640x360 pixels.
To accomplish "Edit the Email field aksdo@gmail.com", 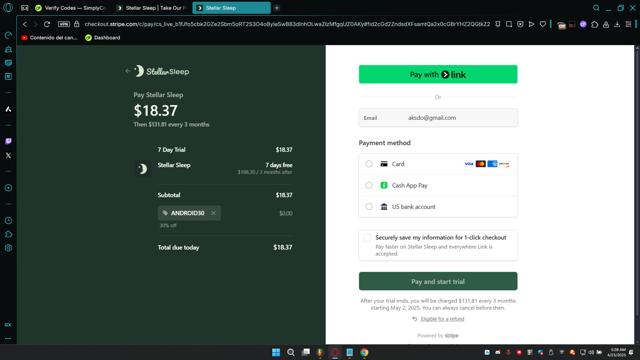I will 438,118.
